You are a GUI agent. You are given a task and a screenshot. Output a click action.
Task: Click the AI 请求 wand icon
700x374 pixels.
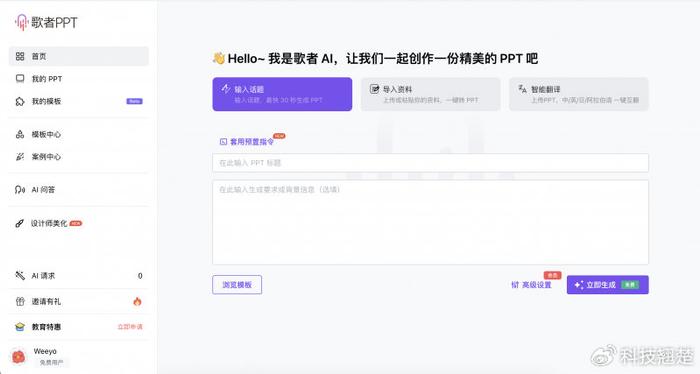pyautogui.click(x=20, y=275)
